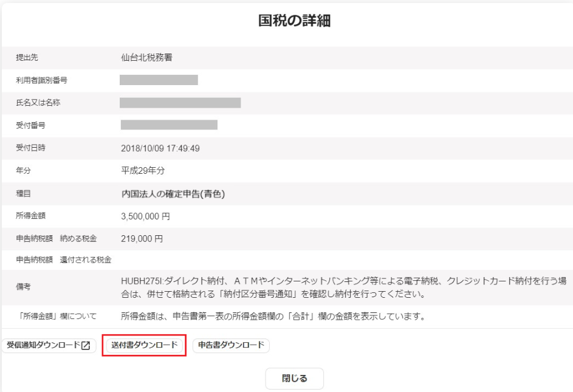Download the 送付書 via 送付書ダウンロード
Viewport: 573px width, 392px height.
click(145, 345)
